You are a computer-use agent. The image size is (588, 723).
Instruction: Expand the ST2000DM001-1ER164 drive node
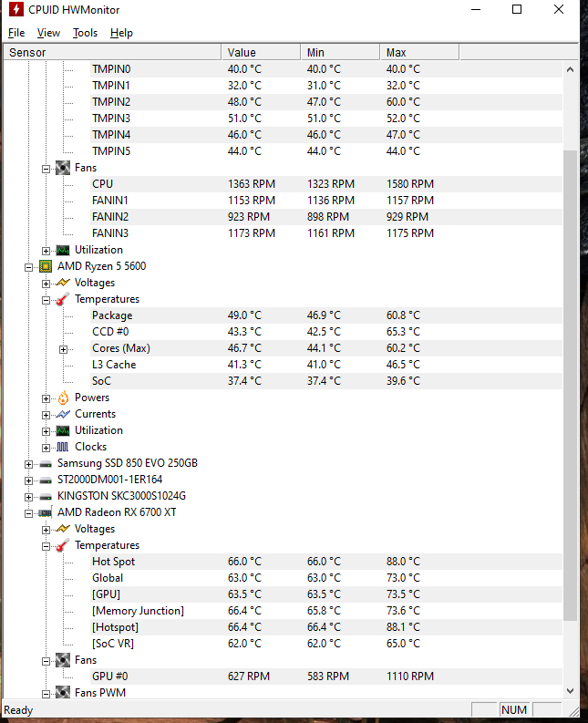[28, 480]
